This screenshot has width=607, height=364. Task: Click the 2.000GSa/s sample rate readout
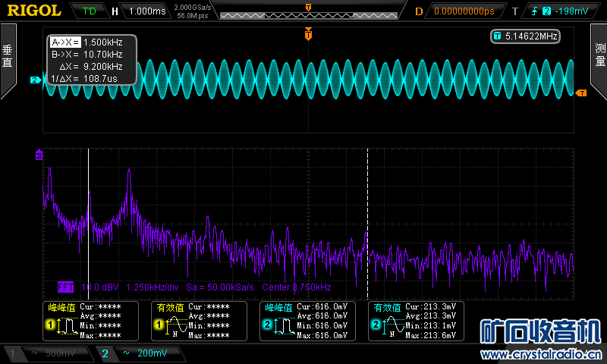[x=193, y=7]
